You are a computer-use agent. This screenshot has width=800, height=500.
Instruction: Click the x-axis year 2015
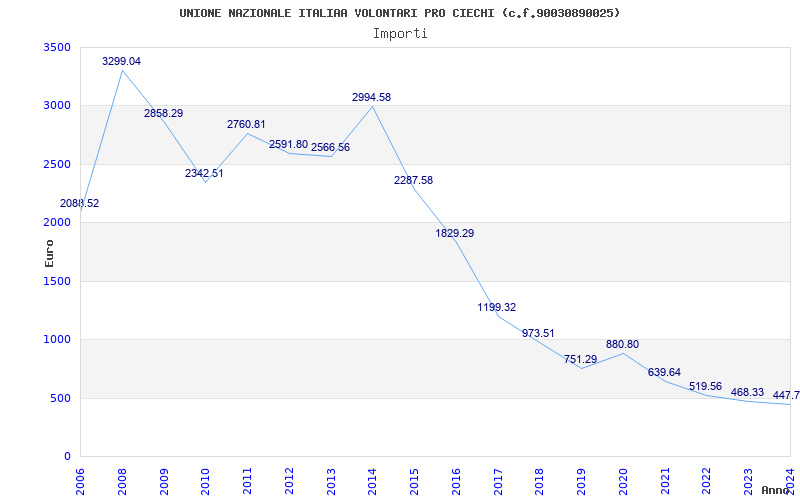[414, 483]
